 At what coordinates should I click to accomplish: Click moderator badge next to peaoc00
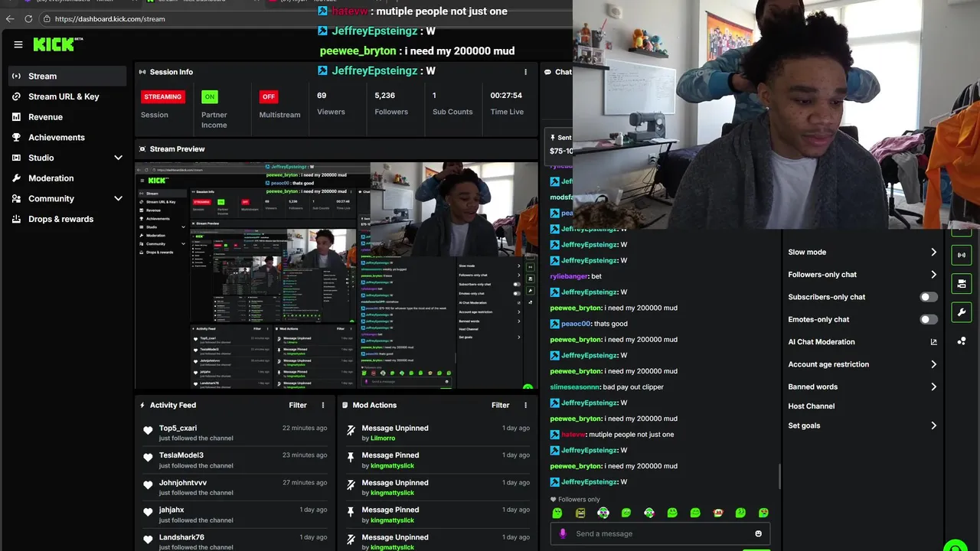[555, 324]
